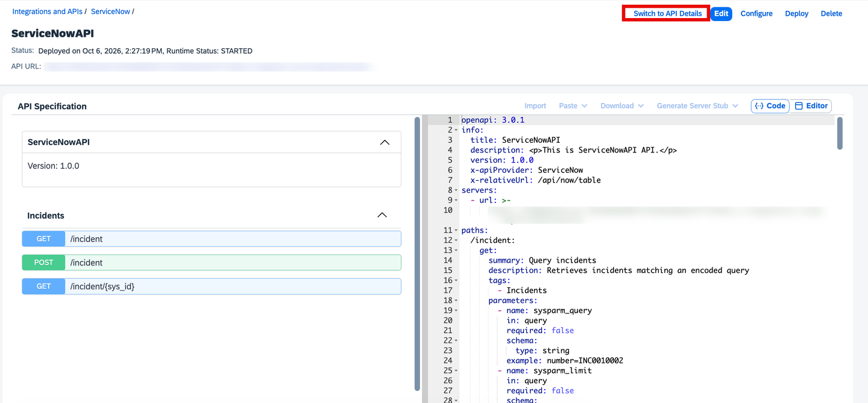The image size is (868, 403).
Task: Fold the /incident block at line 12
Action: (x=457, y=240)
